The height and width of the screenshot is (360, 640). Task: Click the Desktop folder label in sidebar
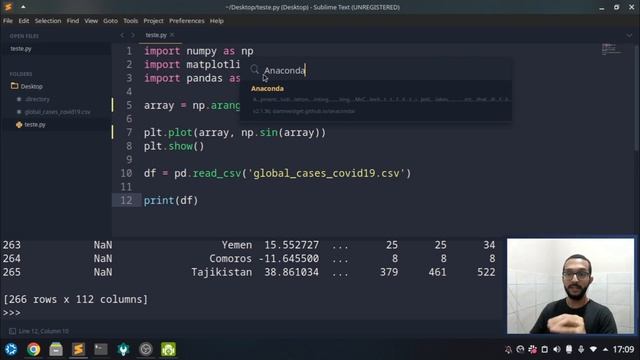31,87
